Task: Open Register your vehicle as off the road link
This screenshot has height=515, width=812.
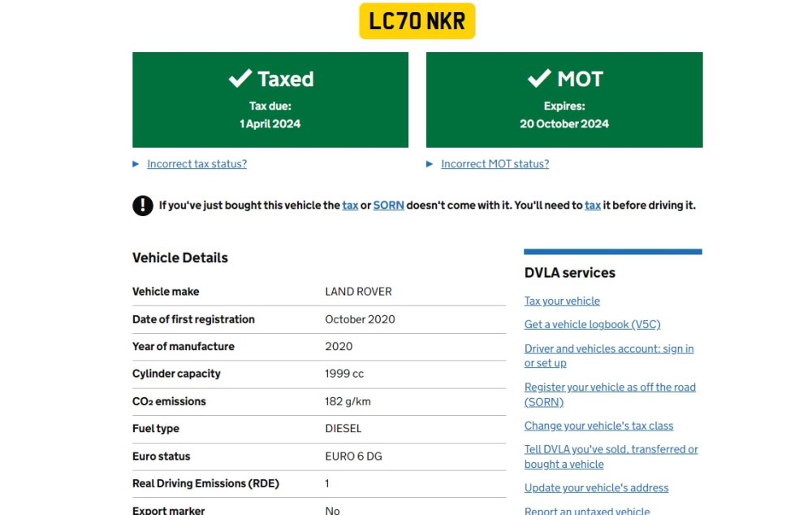Action: [610, 394]
